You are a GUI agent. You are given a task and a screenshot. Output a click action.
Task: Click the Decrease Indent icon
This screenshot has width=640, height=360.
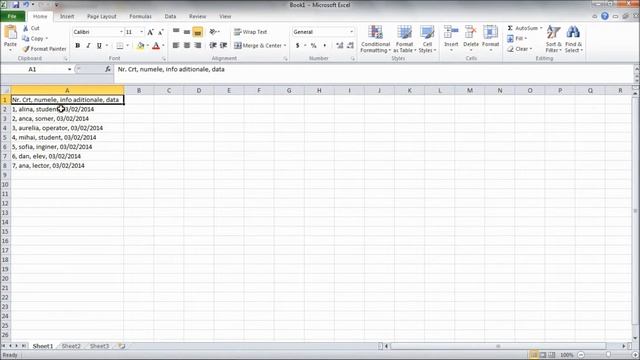(x=213, y=45)
